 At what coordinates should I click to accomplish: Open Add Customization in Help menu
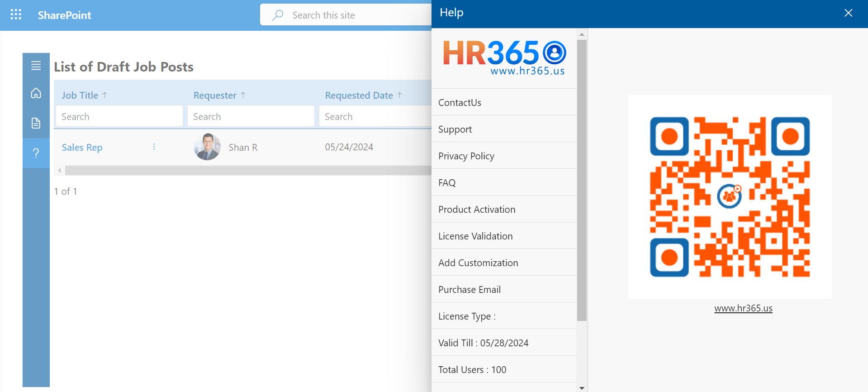[x=504, y=263]
